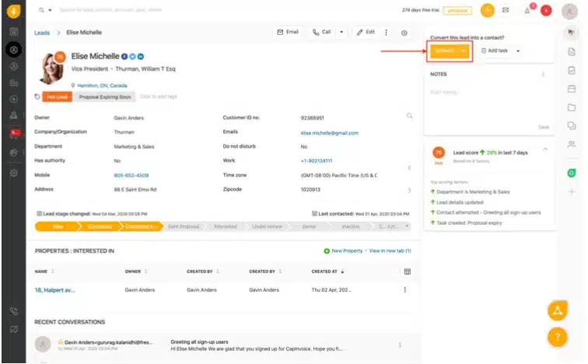Set lead stage to Sent Proposal
The height and width of the screenshot is (364, 588).
[x=184, y=226]
